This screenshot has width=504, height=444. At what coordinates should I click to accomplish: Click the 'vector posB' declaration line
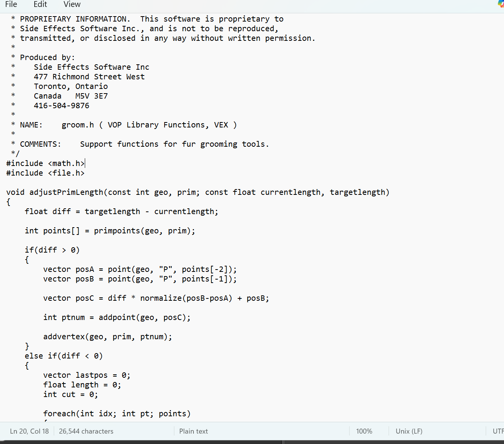(x=140, y=279)
